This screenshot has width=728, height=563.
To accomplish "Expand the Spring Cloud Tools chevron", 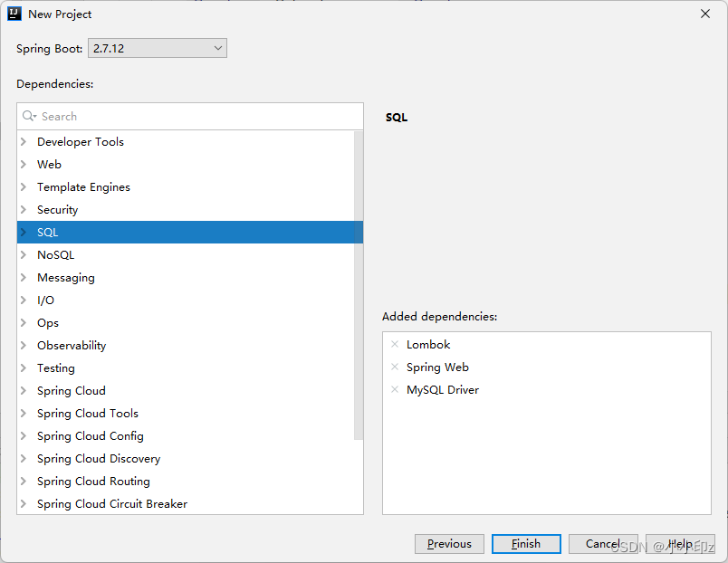I will pos(24,413).
